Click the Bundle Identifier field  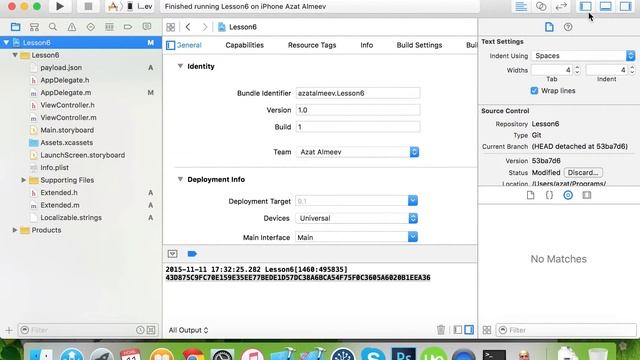(x=358, y=93)
